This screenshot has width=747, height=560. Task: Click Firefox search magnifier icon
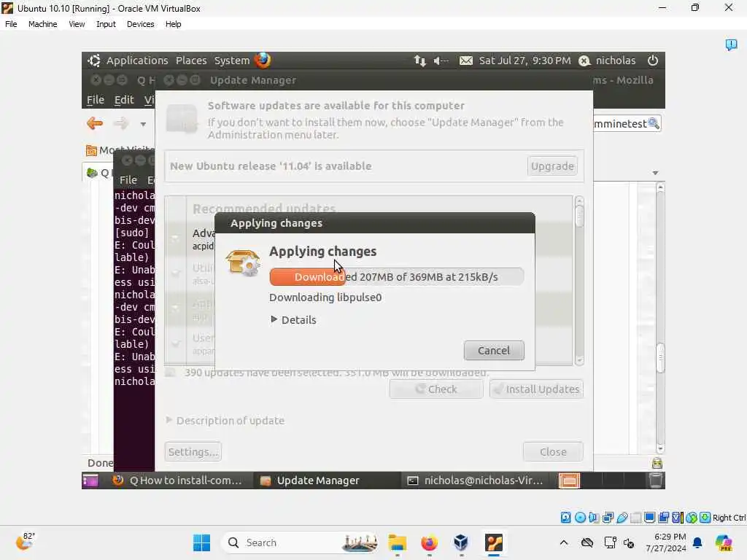(654, 123)
